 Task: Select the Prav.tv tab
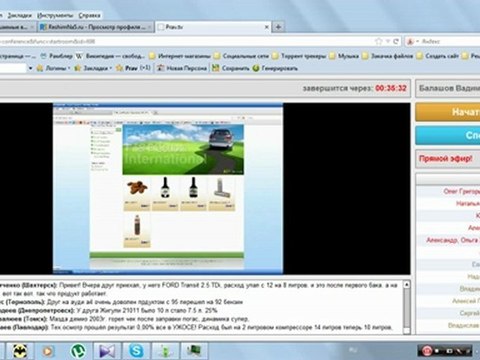click(x=213, y=27)
